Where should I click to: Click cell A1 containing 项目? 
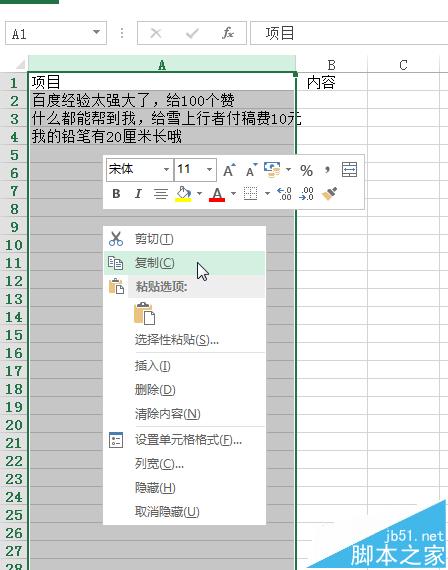[162, 82]
